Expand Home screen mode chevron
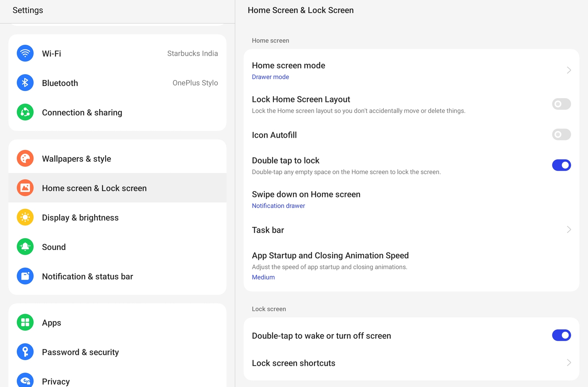 click(568, 70)
